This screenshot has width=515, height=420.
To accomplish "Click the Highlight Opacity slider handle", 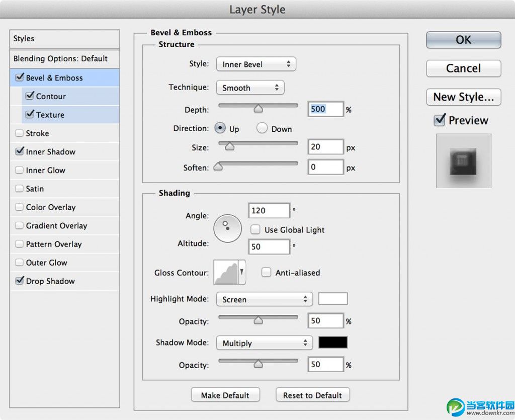I will tap(258, 320).
